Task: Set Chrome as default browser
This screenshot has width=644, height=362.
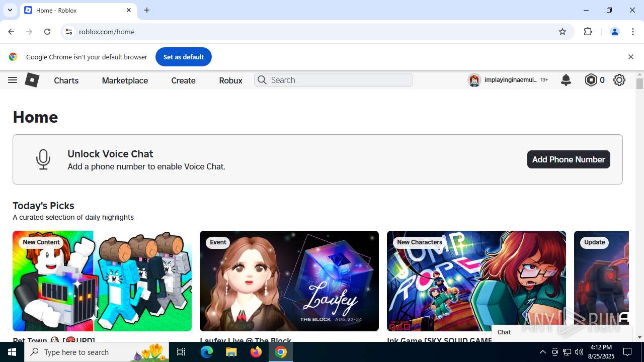Action: pyautogui.click(x=184, y=57)
